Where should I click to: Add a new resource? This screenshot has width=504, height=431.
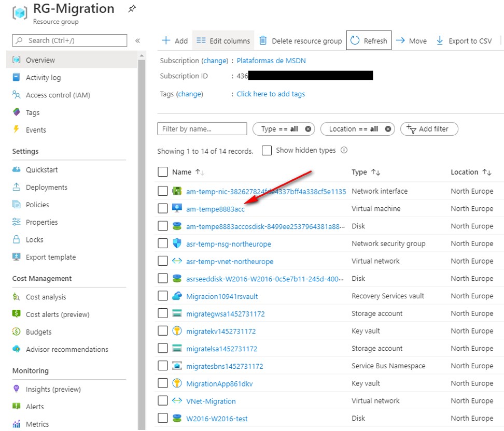tap(175, 41)
